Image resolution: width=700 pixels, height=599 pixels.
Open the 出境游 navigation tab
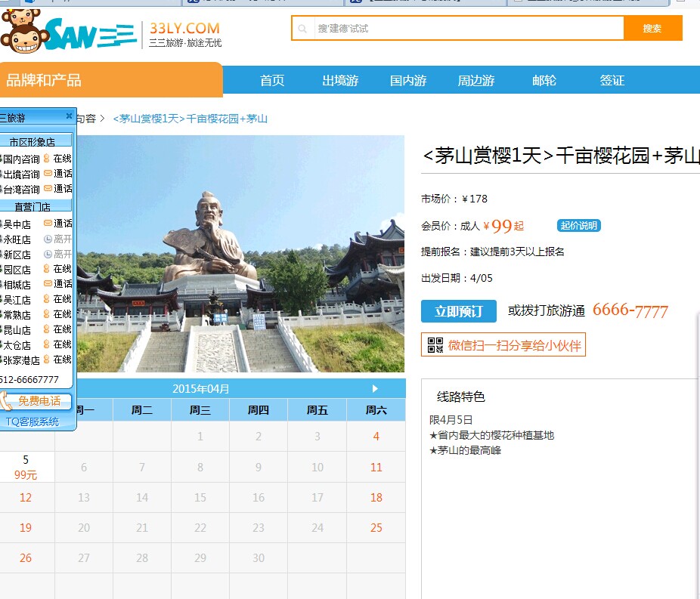point(340,80)
